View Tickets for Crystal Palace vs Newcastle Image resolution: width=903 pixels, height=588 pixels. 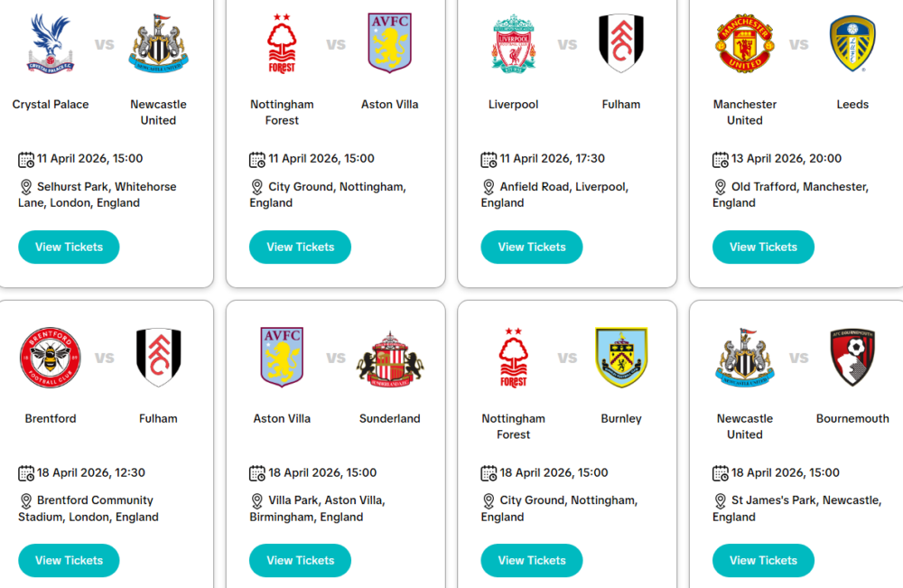point(69,247)
